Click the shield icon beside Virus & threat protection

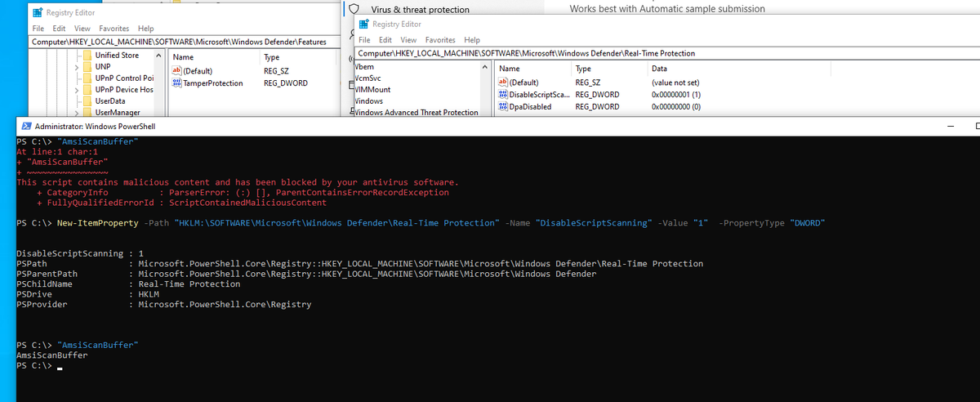354,7
